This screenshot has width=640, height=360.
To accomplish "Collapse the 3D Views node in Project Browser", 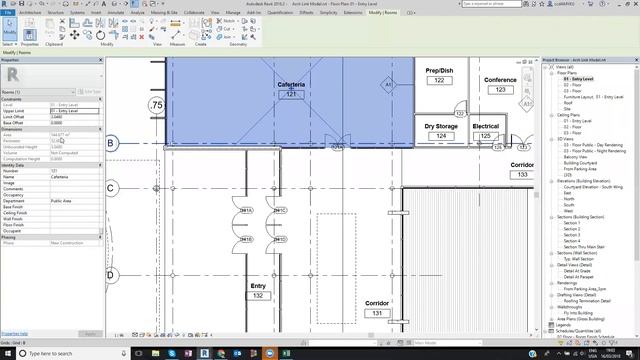I will [552, 139].
